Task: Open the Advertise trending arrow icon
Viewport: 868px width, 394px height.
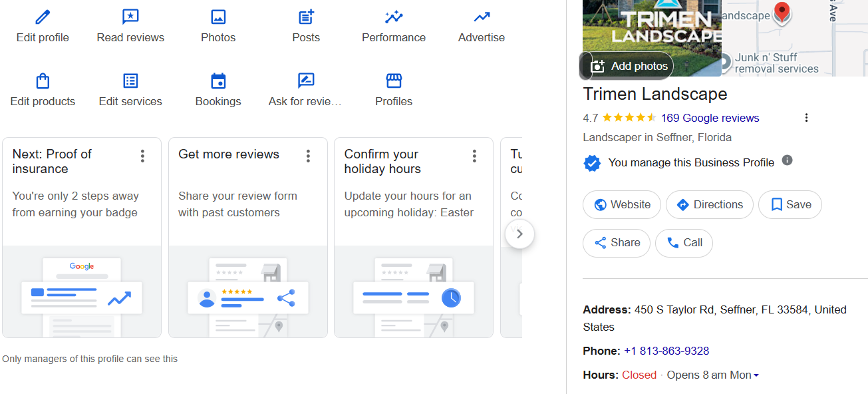Action: click(482, 17)
